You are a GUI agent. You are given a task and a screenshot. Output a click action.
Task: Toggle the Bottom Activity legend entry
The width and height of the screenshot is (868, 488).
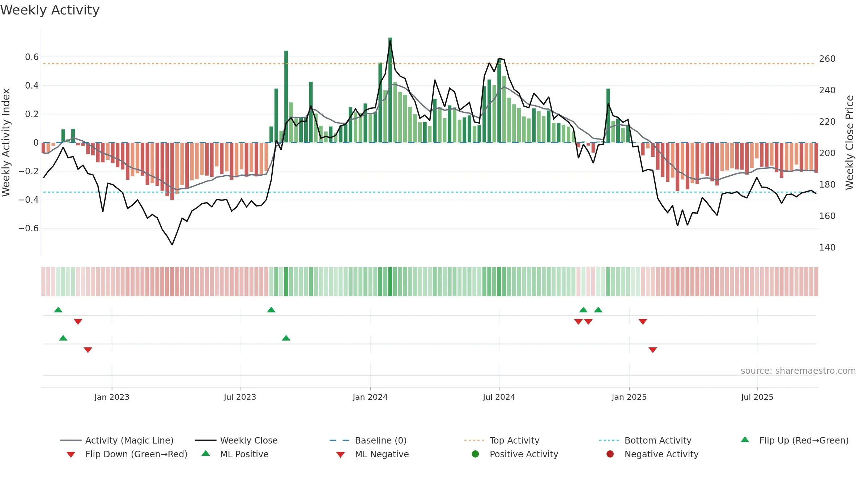(x=645, y=440)
